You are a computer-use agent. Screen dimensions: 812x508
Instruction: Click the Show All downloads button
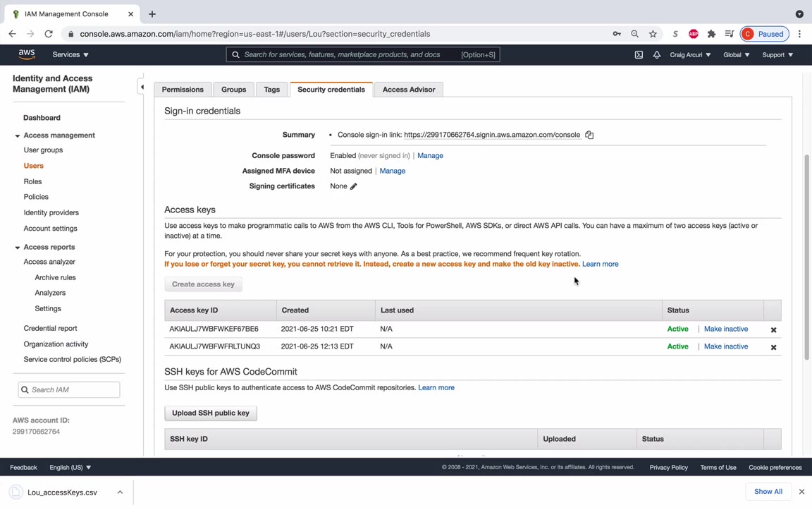768,491
